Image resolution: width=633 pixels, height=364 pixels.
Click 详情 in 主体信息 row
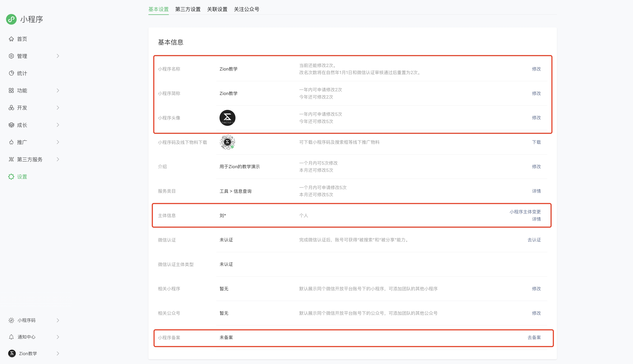click(x=536, y=219)
